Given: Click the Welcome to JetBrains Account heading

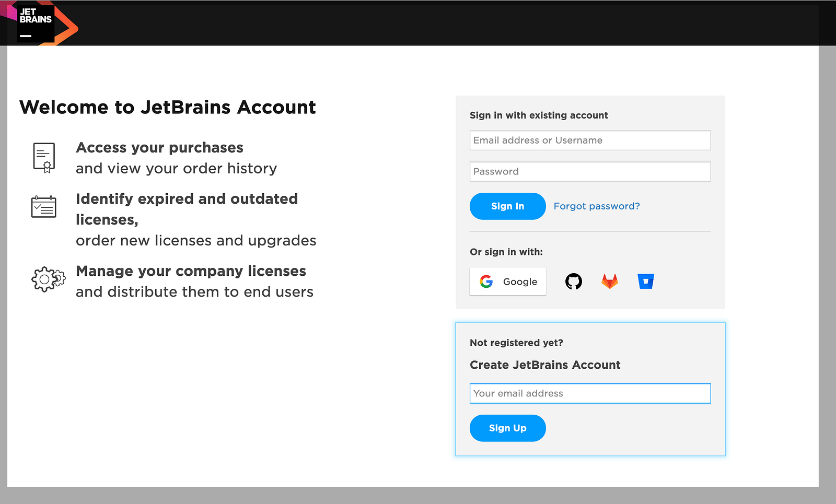Looking at the screenshot, I should [168, 107].
